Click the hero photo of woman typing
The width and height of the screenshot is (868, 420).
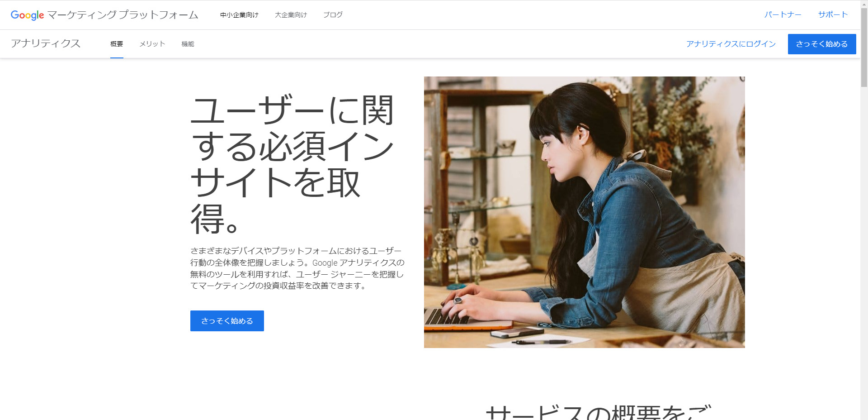584,212
